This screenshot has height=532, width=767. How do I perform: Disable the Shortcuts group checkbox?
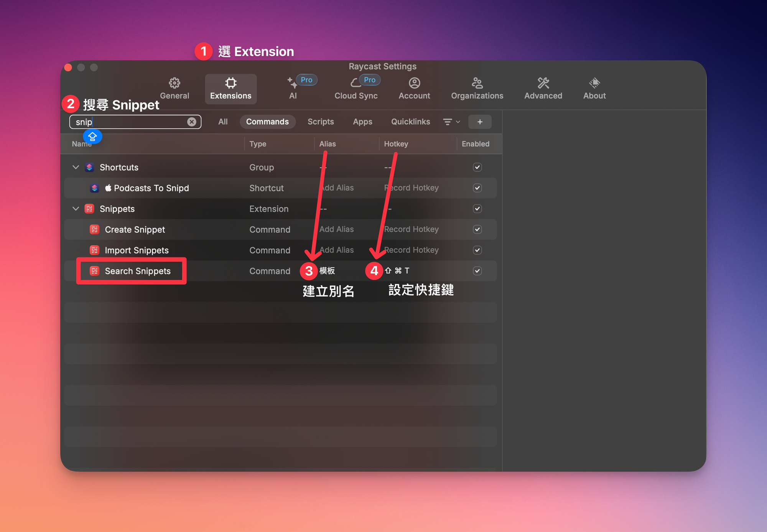477,167
